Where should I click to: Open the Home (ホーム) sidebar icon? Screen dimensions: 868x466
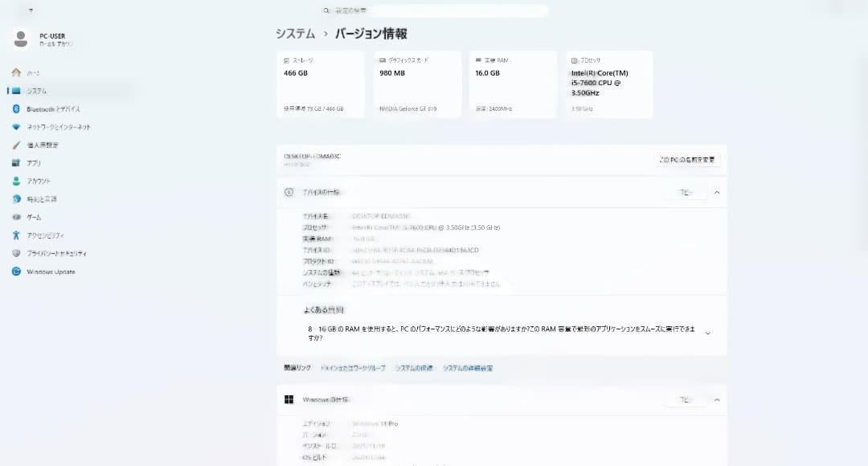(x=16, y=72)
